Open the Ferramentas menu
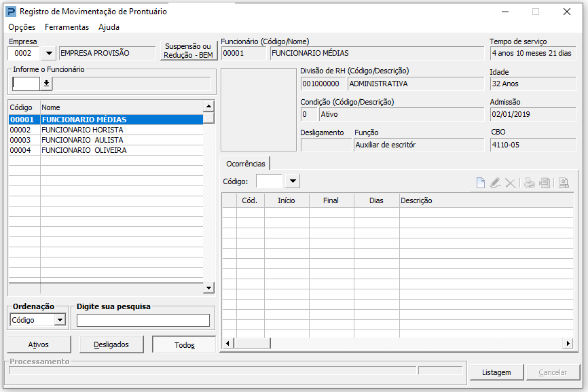This screenshot has width=588, height=392. (67, 27)
